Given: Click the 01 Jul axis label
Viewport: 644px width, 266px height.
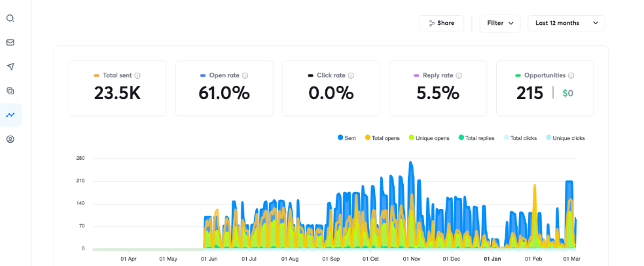Looking at the screenshot, I should pos(249,259).
